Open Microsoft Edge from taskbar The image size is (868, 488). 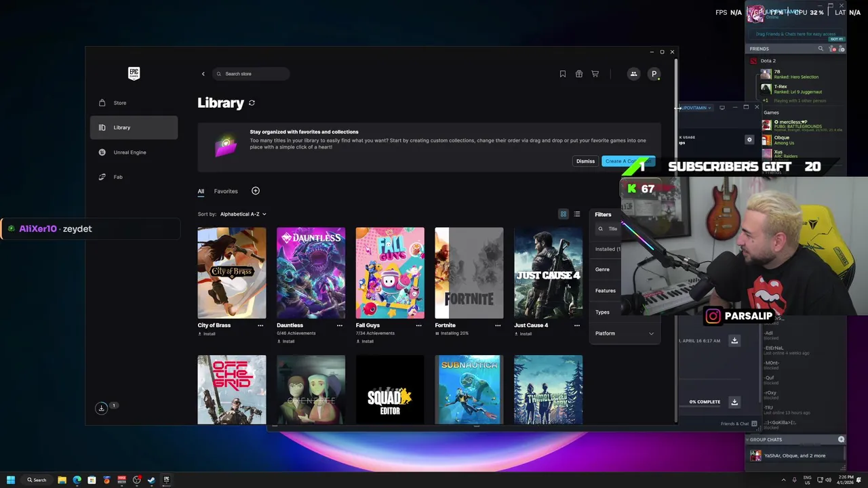click(x=77, y=480)
